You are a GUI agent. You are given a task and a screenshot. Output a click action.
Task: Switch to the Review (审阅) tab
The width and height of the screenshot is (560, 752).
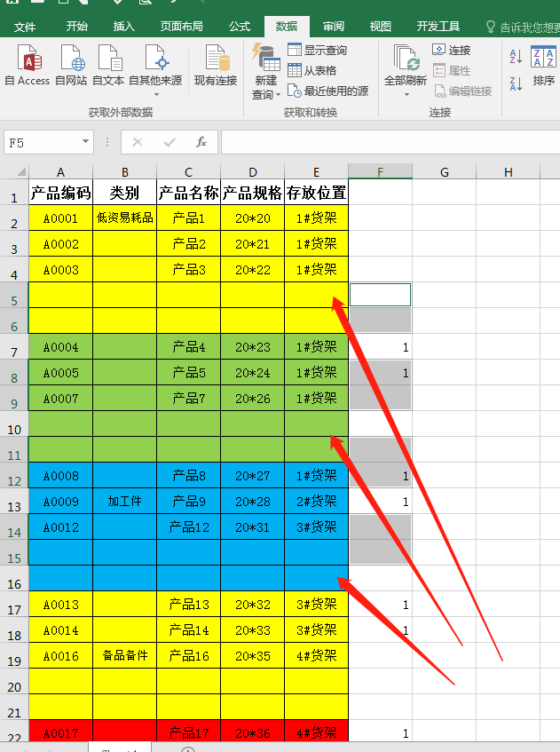pyautogui.click(x=333, y=27)
